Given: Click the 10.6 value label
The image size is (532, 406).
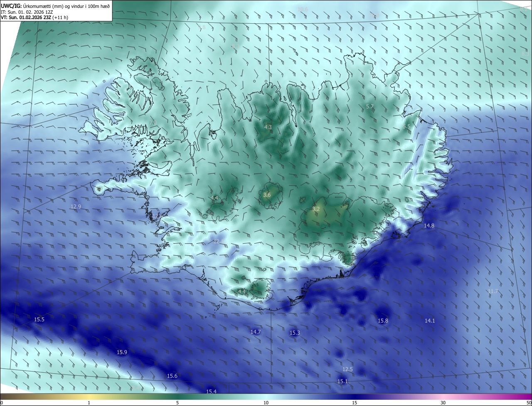Looking at the screenshot, I should click(303, 9).
